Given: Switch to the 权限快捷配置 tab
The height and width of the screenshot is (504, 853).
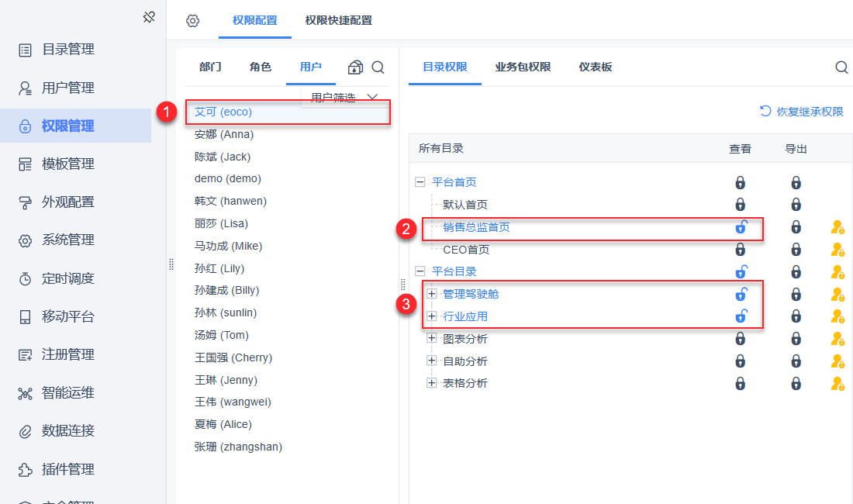Looking at the screenshot, I should (x=338, y=21).
